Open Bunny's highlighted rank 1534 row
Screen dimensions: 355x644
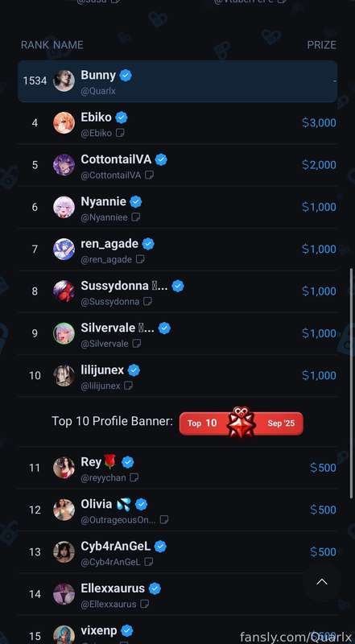tap(177, 81)
